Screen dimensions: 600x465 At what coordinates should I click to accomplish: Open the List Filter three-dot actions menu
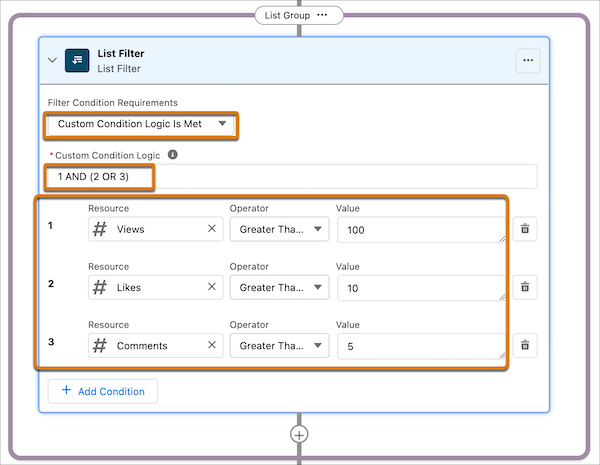tap(528, 61)
